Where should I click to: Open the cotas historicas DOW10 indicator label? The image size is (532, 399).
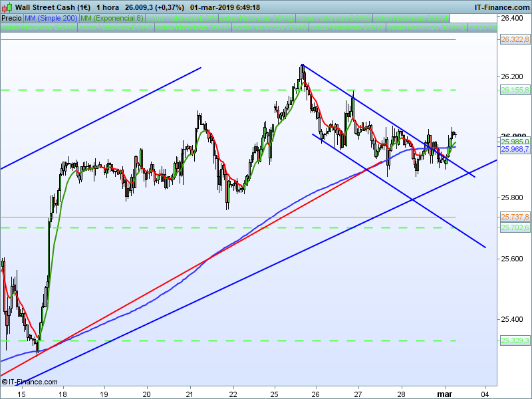pyautogui.click(x=426, y=27)
